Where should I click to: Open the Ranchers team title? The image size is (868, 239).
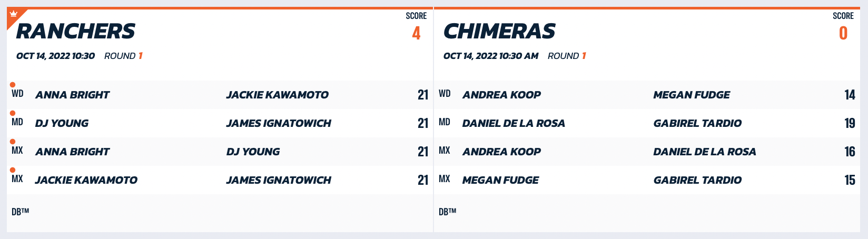75,32
